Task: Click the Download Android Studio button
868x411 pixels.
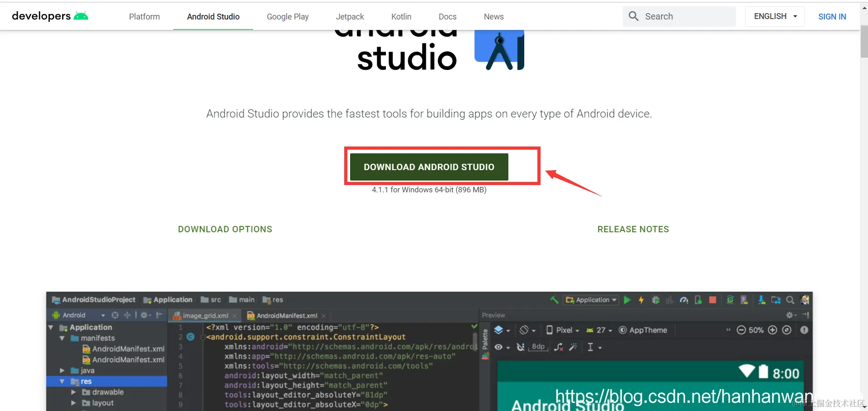Action: [429, 167]
